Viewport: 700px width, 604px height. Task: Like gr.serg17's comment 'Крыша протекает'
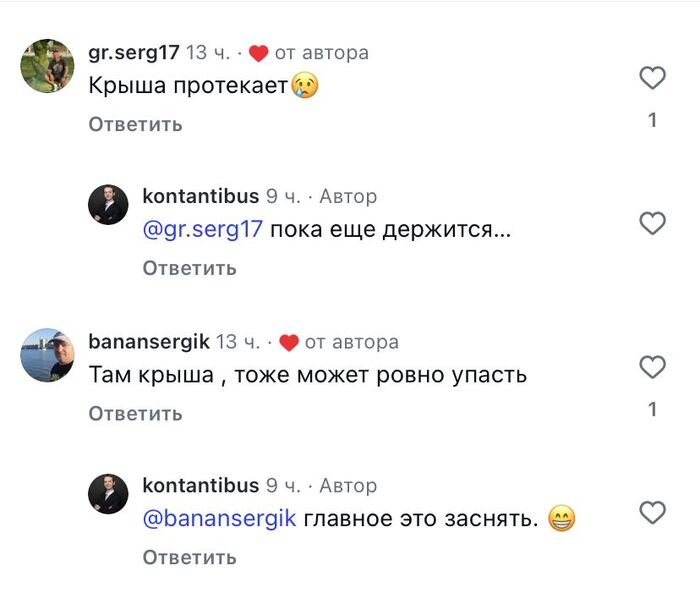(x=652, y=78)
